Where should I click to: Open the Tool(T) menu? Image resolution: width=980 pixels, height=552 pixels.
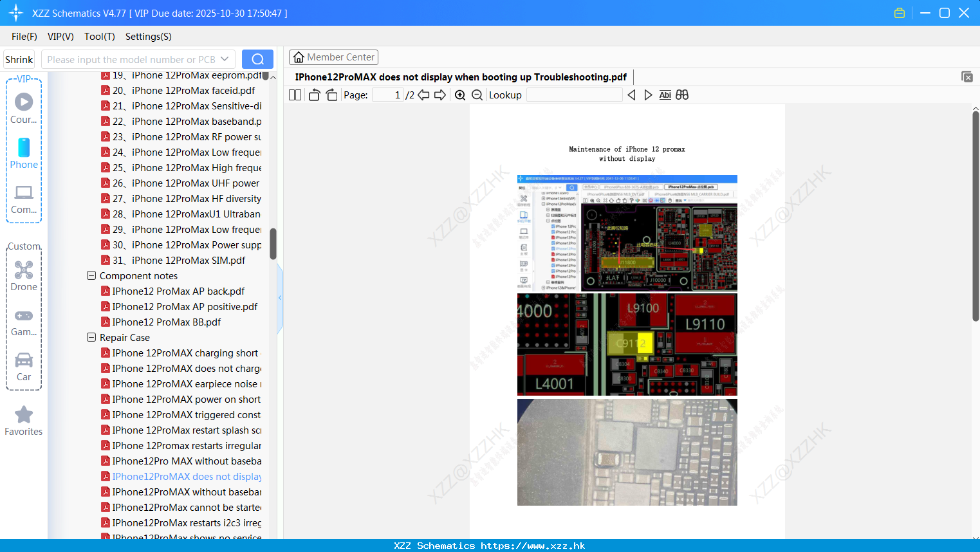coord(100,37)
